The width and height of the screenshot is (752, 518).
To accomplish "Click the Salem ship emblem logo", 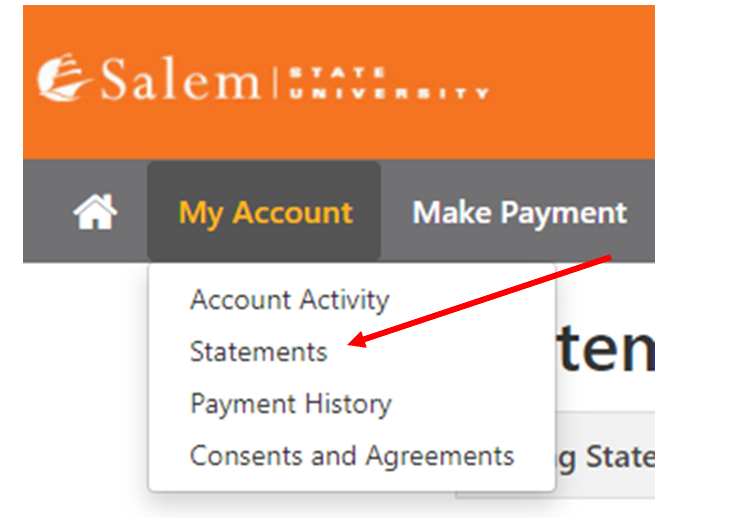I will 63,77.
